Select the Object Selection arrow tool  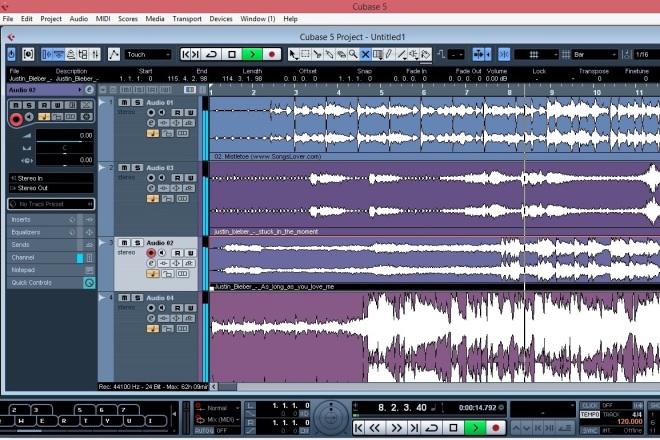pyautogui.click(x=293, y=54)
